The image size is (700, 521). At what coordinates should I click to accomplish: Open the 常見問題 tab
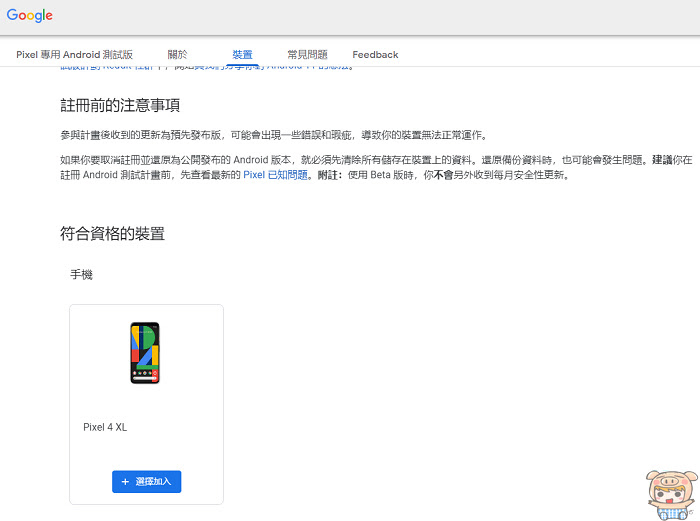[307, 54]
